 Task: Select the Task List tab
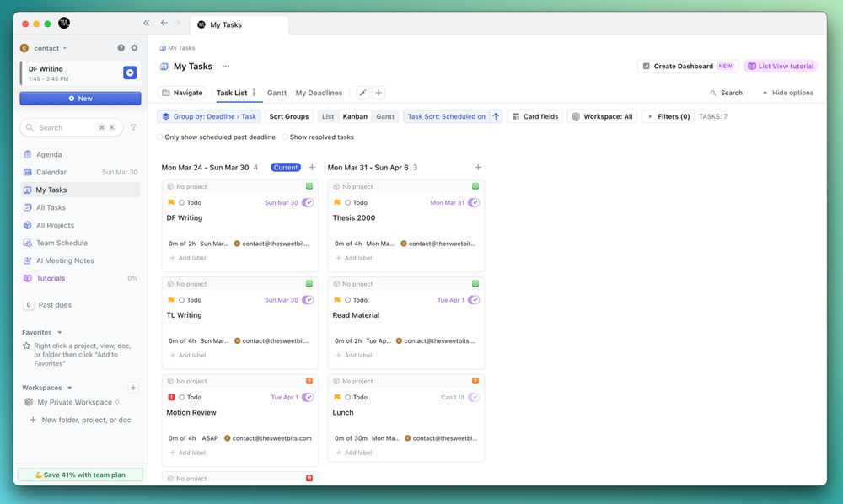pos(232,93)
